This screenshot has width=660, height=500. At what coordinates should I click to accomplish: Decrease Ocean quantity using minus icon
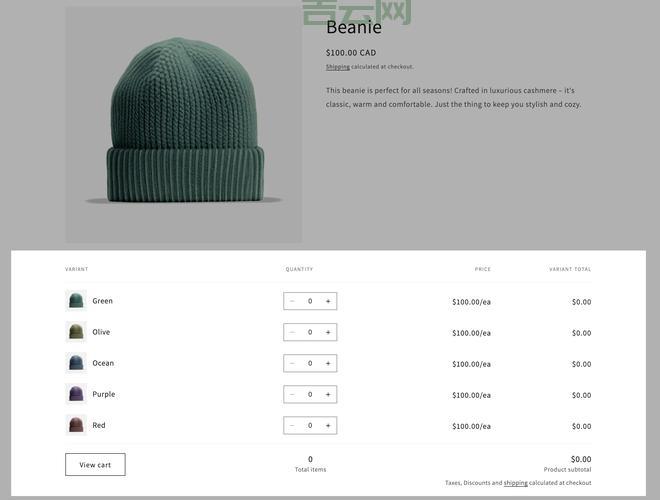[292, 363]
